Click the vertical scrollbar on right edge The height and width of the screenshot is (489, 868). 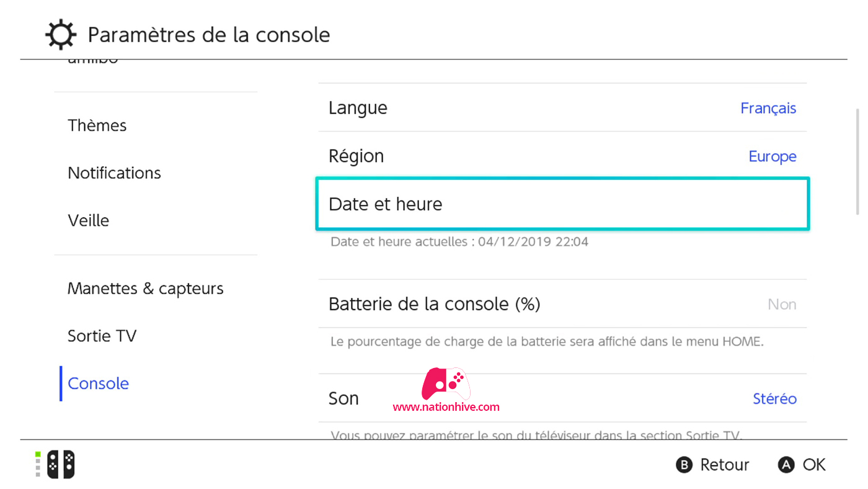coord(858,161)
